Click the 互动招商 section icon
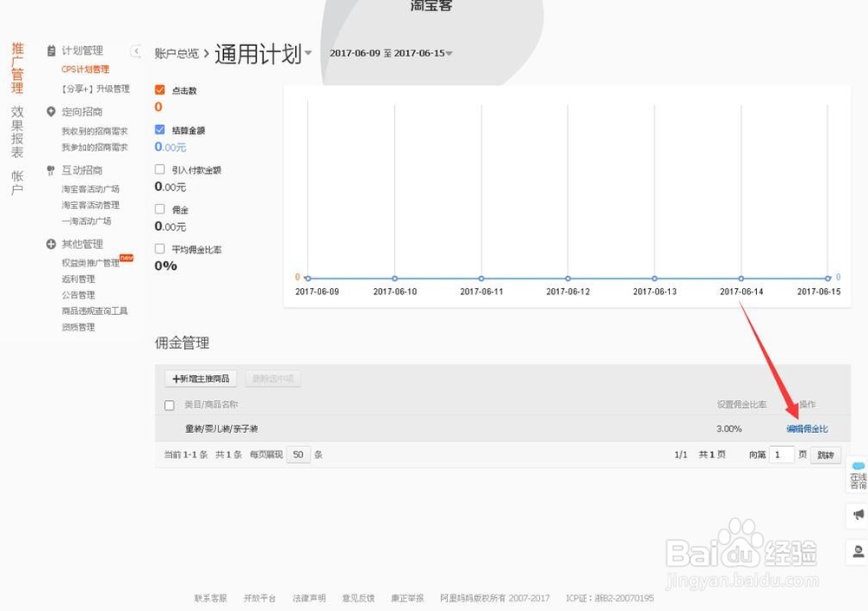The width and height of the screenshot is (868, 611). 51,170
